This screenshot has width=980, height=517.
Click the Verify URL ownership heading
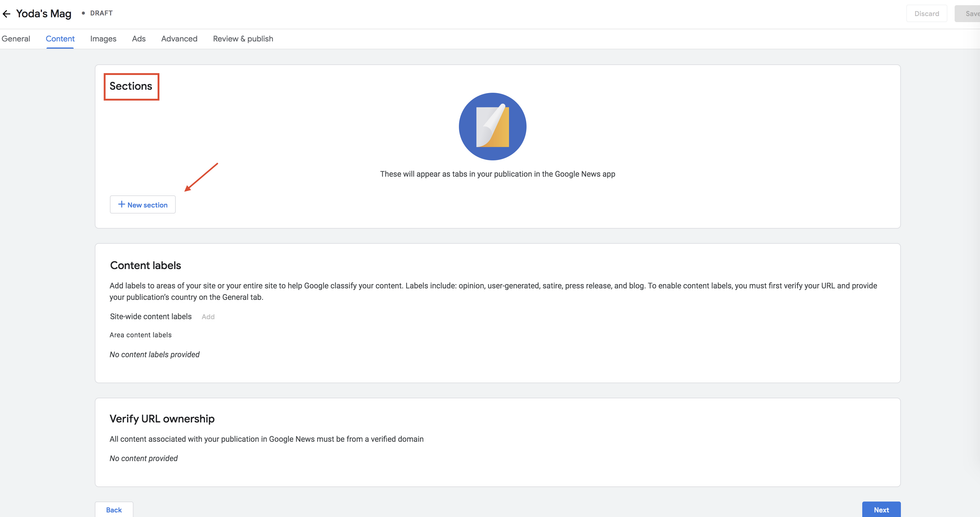point(162,419)
